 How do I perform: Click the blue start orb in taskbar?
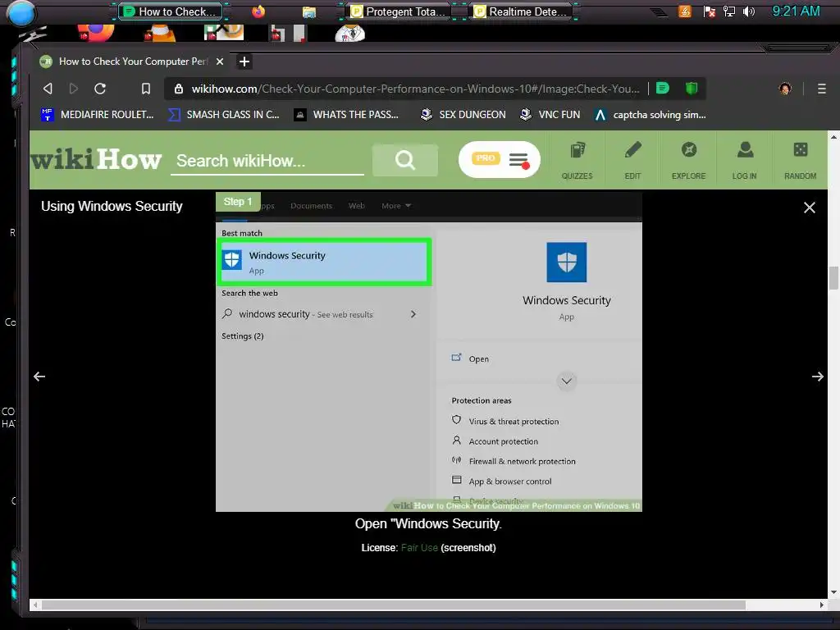[x=21, y=13]
